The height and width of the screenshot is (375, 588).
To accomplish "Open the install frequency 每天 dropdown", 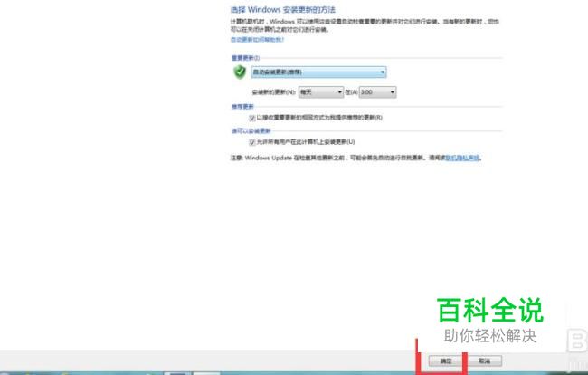I will coord(321,92).
